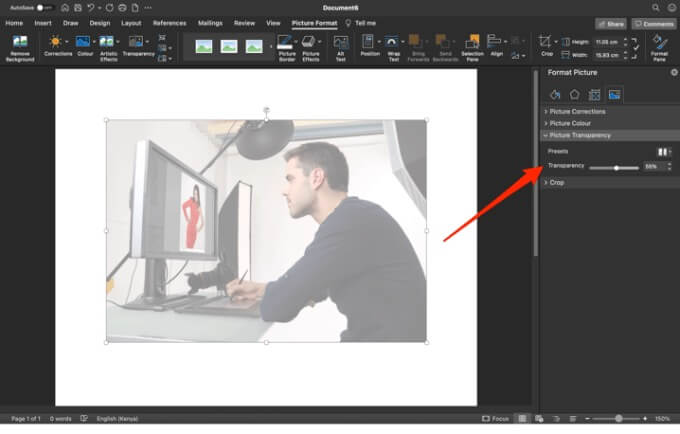The image size is (680, 434).
Task: Click the rotate objects icon
Action: click(x=515, y=55)
